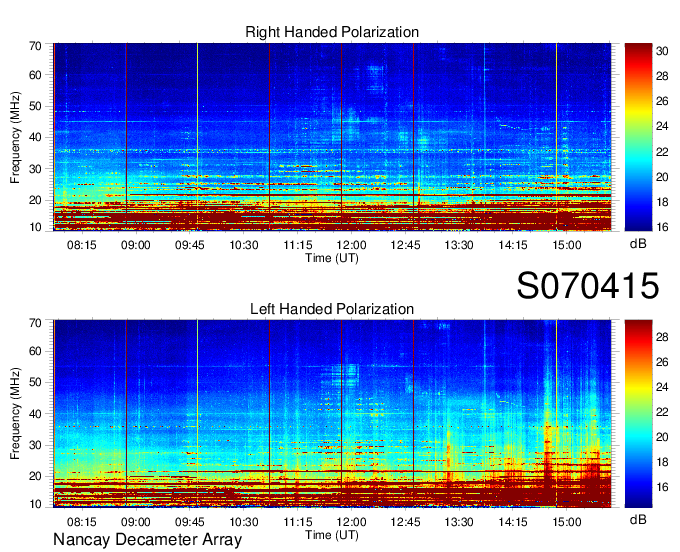The height and width of the screenshot is (552, 680).
Task: Click the 'Right Handed Polarization' plot title
Action: click(332, 32)
